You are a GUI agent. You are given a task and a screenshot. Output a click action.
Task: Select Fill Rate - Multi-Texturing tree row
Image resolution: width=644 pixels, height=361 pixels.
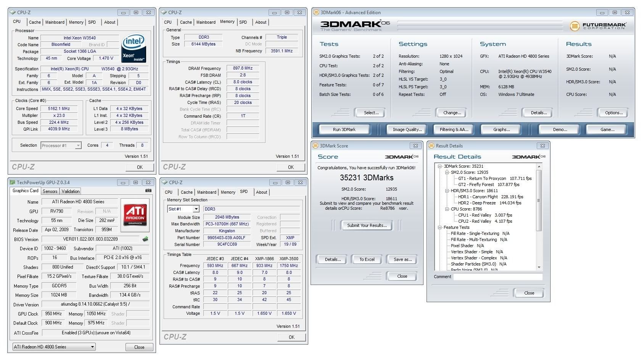click(479, 240)
